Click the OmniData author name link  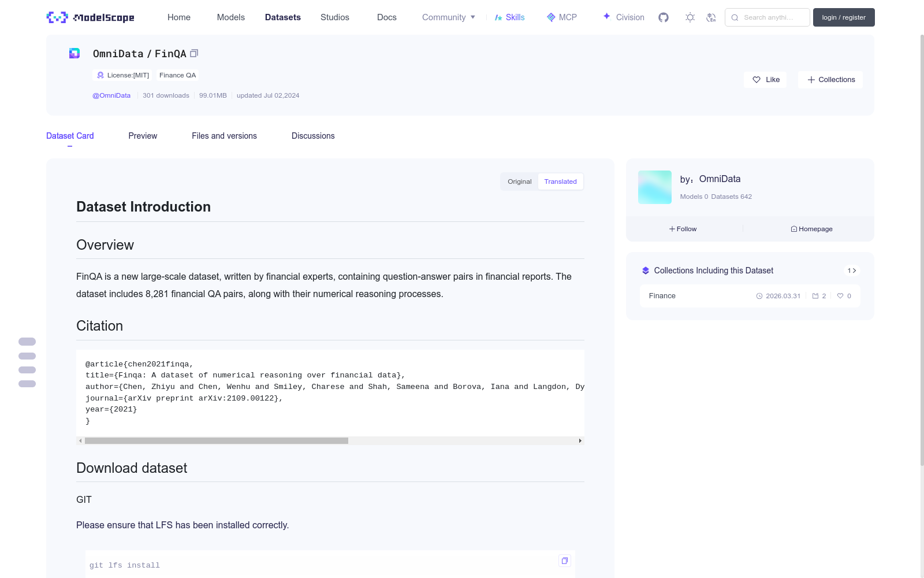[x=720, y=179]
